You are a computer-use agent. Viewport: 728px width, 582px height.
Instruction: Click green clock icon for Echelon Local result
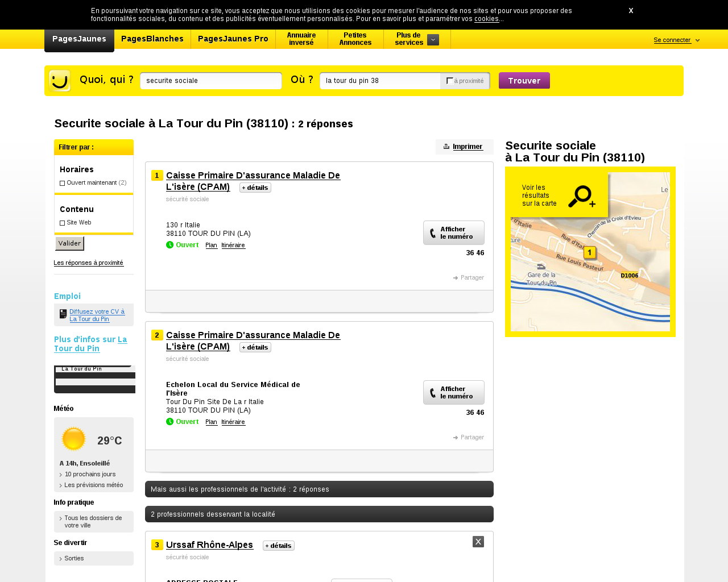169,422
